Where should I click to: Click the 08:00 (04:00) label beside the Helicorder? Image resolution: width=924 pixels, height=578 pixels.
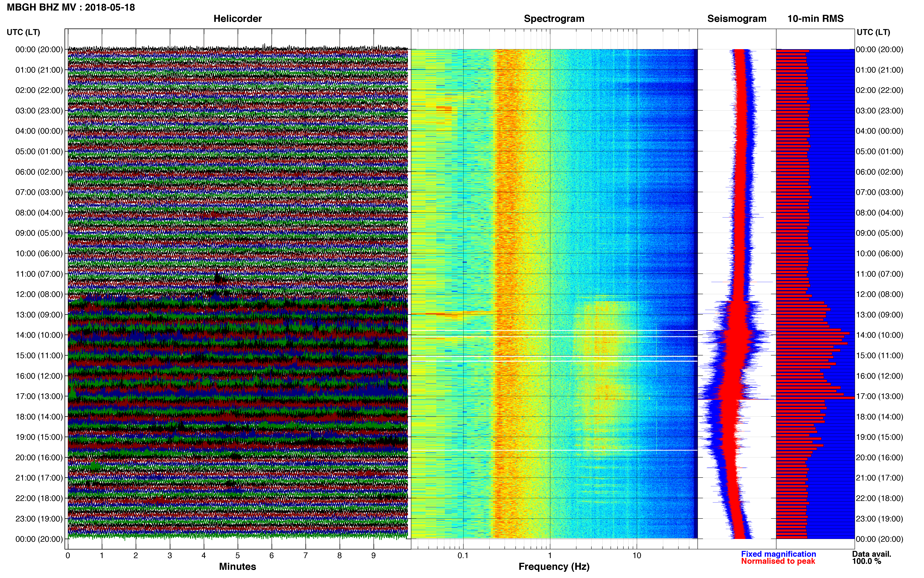[39, 213]
